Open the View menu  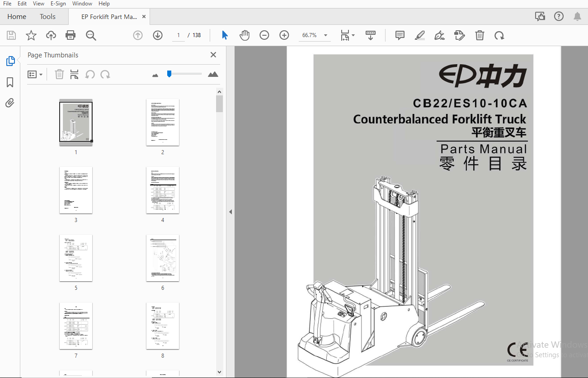click(39, 4)
